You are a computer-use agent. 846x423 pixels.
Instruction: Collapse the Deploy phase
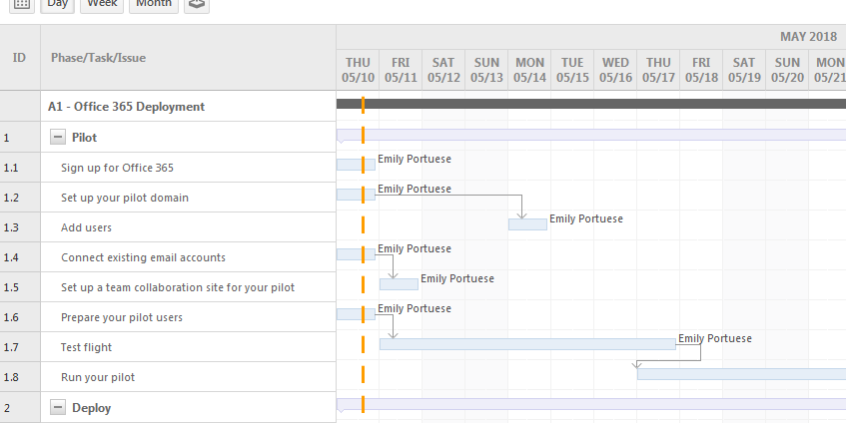58,407
